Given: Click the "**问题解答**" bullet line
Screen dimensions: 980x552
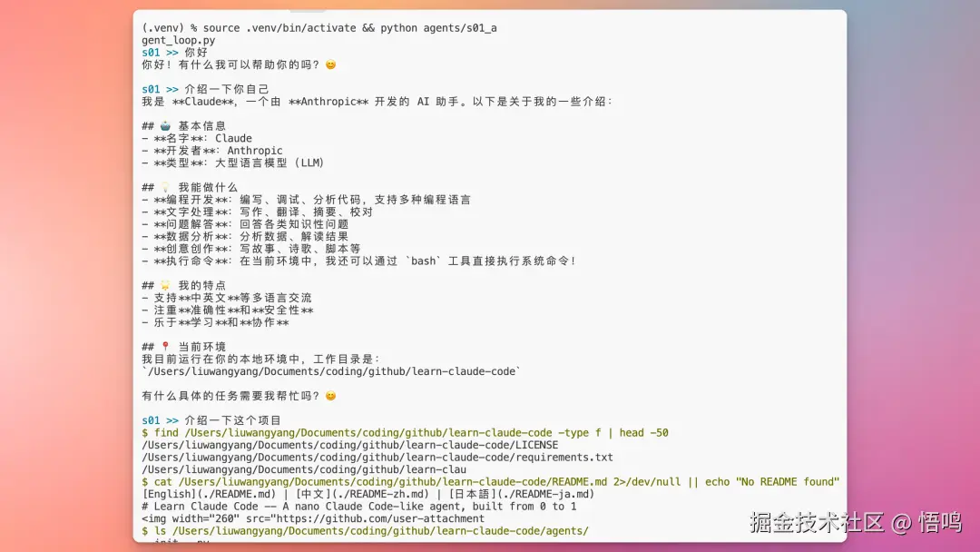Looking at the screenshot, I should click(x=245, y=224).
